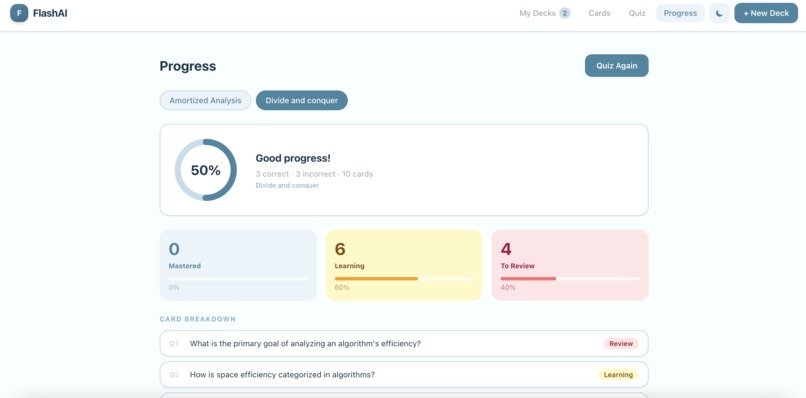Click the Progress page heading
The height and width of the screenshot is (398, 806).
coord(188,66)
